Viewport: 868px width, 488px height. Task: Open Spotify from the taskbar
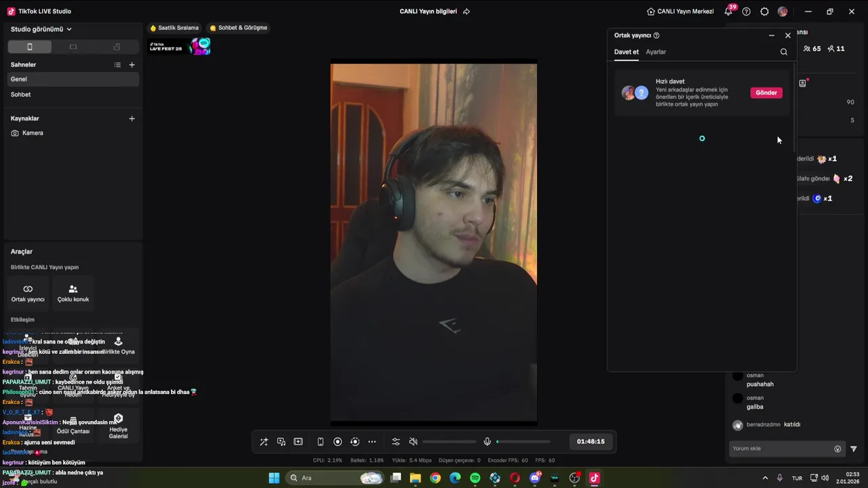click(x=475, y=478)
